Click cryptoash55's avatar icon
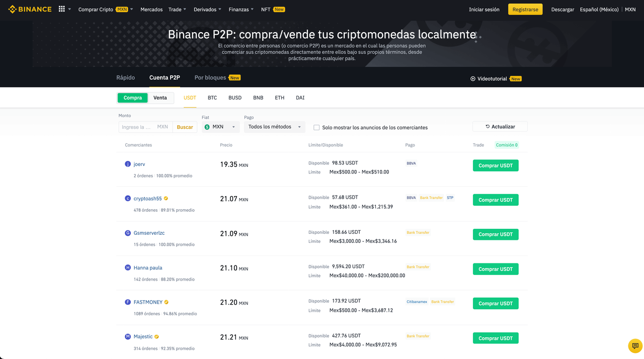The width and height of the screenshot is (644, 359). (128, 199)
